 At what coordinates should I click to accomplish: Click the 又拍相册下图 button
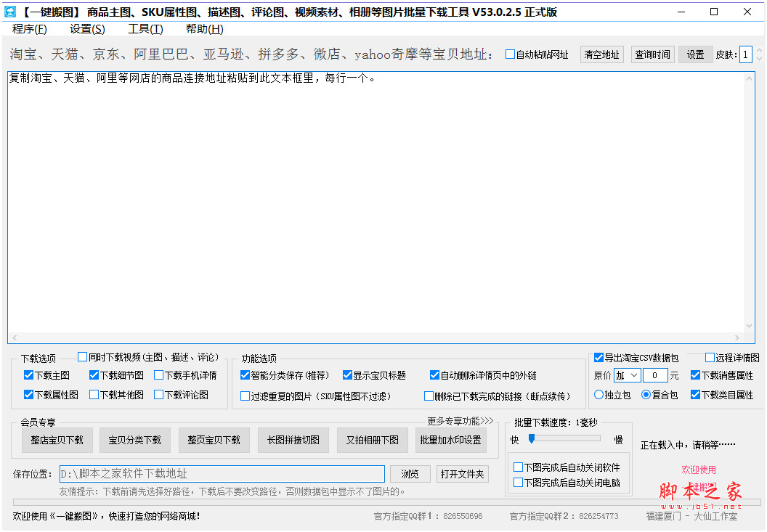(373, 440)
